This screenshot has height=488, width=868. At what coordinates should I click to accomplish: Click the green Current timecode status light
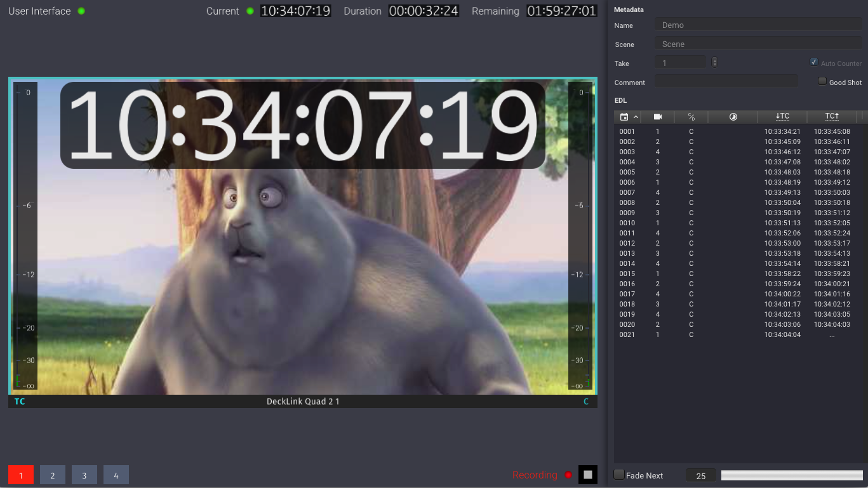click(x=250, y=11)
